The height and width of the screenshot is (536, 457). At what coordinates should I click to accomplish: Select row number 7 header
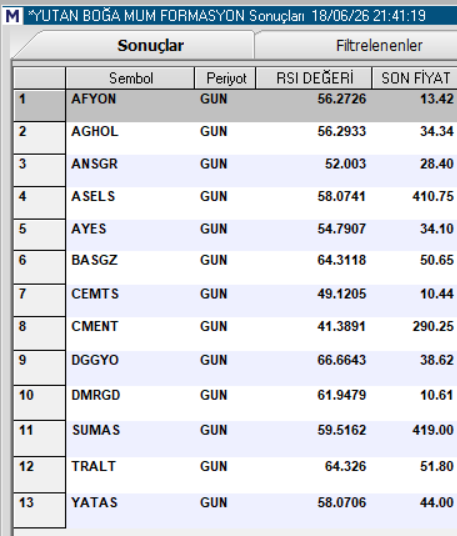pos(40,300)
